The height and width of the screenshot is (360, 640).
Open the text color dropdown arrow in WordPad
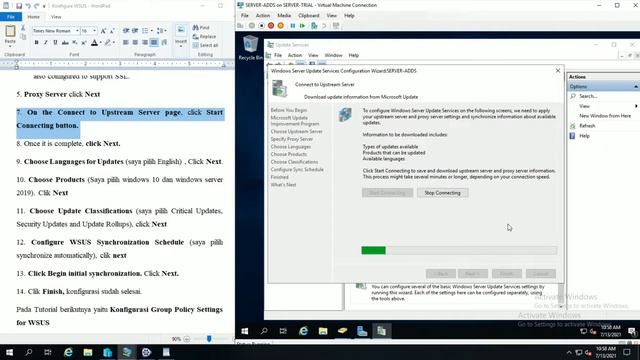[x=100, y=42]
